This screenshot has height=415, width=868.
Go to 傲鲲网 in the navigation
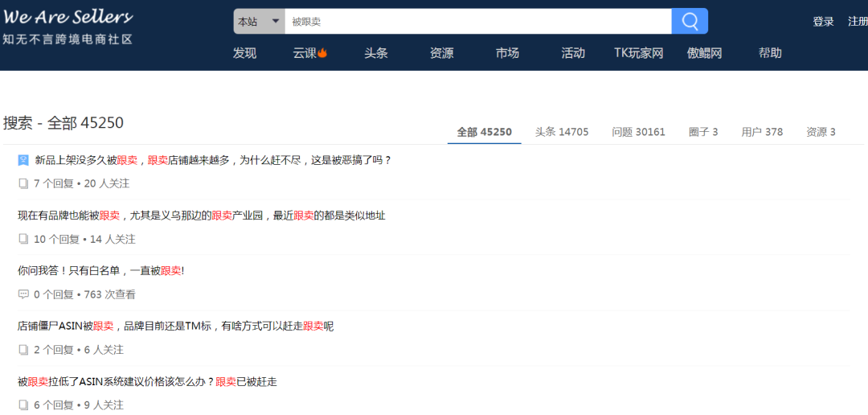pos(705,53)
